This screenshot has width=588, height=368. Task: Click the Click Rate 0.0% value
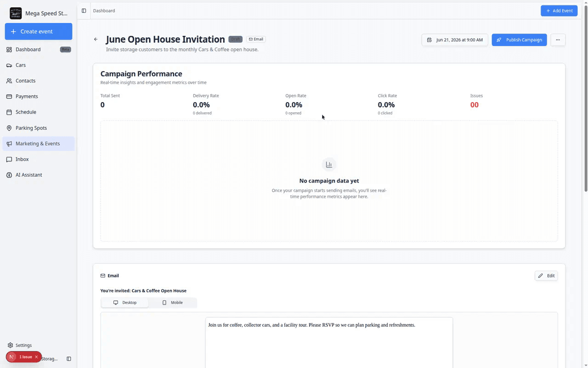[x=386, y=105]
